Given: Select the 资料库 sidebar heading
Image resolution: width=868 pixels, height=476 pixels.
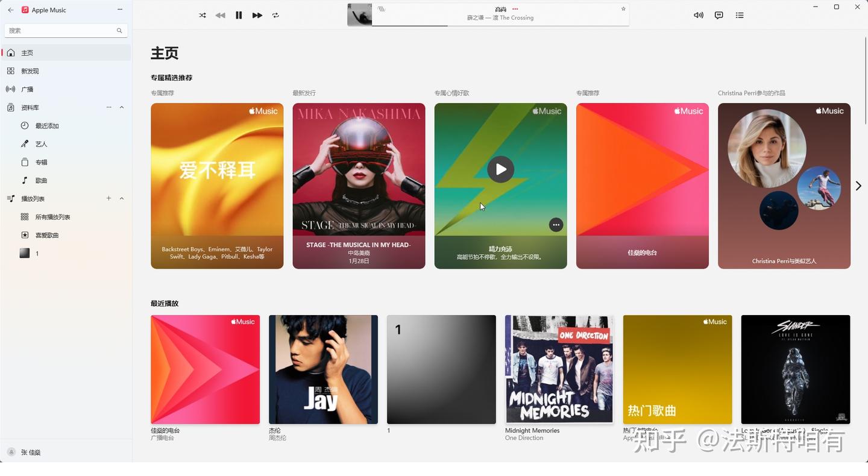Looking at the screenshot, I should [30, 107].
